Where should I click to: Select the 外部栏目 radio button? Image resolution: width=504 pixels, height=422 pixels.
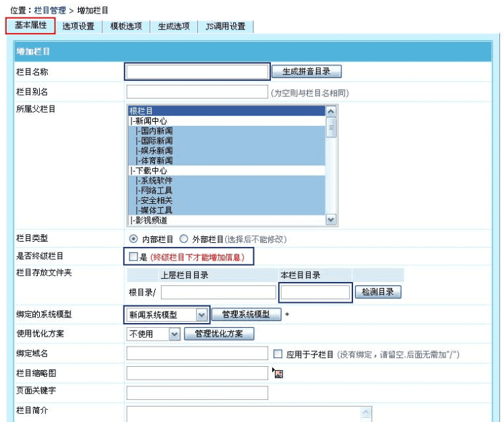183,239
